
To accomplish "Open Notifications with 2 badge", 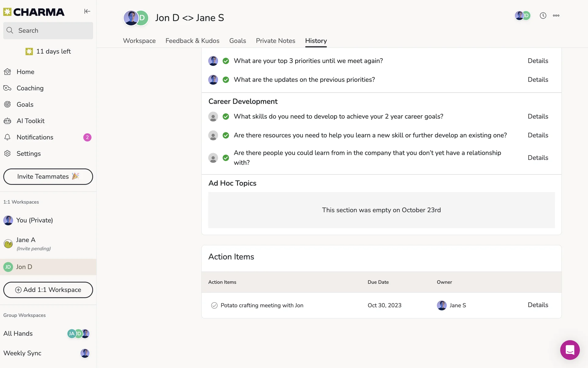I will click(x=35, y=137).
